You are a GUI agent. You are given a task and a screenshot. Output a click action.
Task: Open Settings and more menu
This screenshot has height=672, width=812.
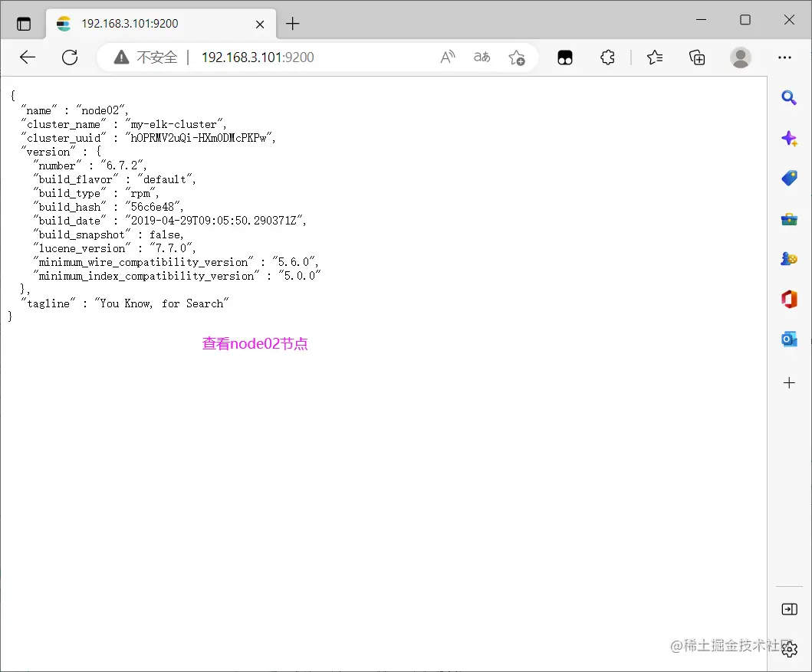coord(784,57)
